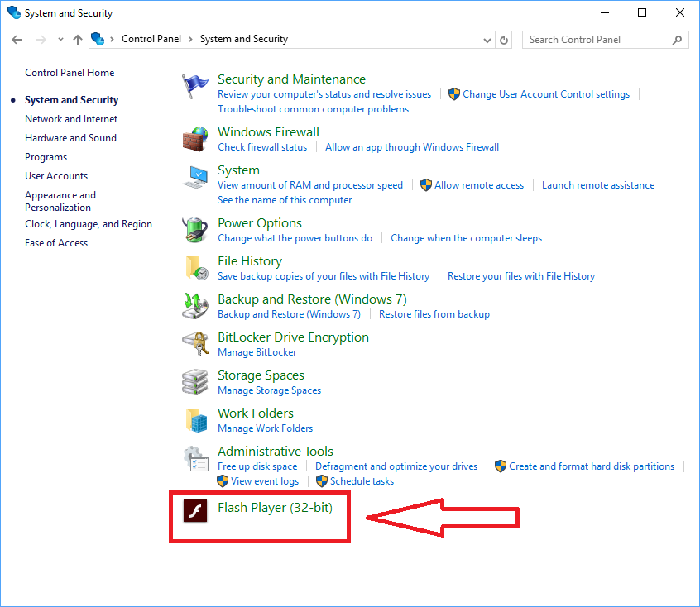Click Restore your files with File History
This screenshot has width=700, height=607.
(521, 276)
